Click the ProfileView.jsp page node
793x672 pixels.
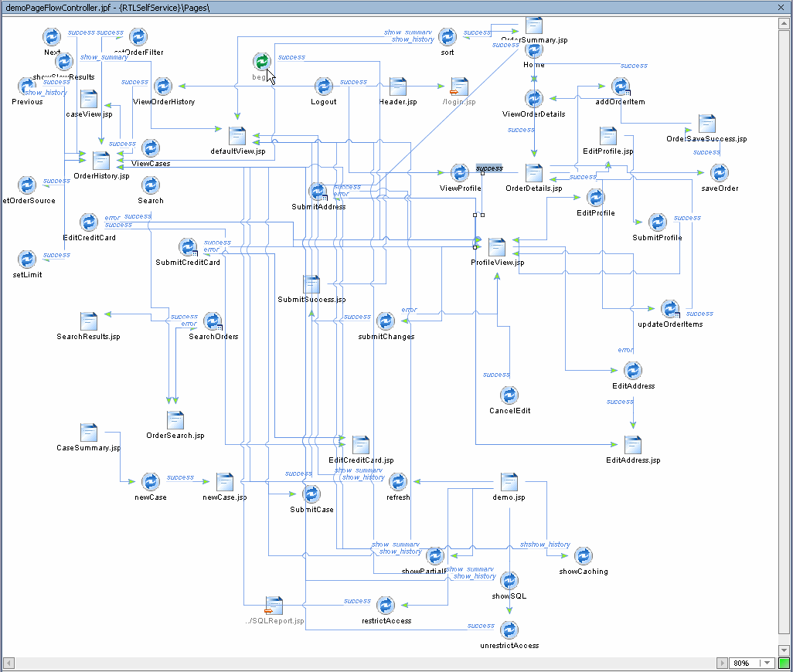pyautogui.click(x=497, y=247)
